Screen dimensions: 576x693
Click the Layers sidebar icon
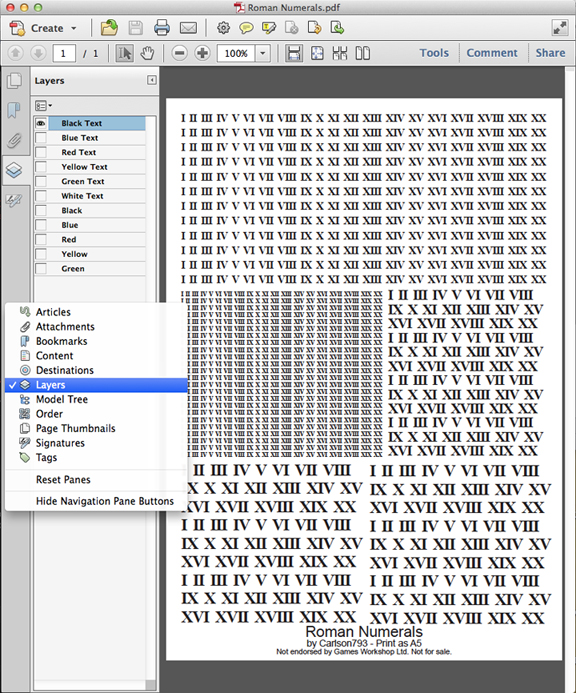coord(14,170)
